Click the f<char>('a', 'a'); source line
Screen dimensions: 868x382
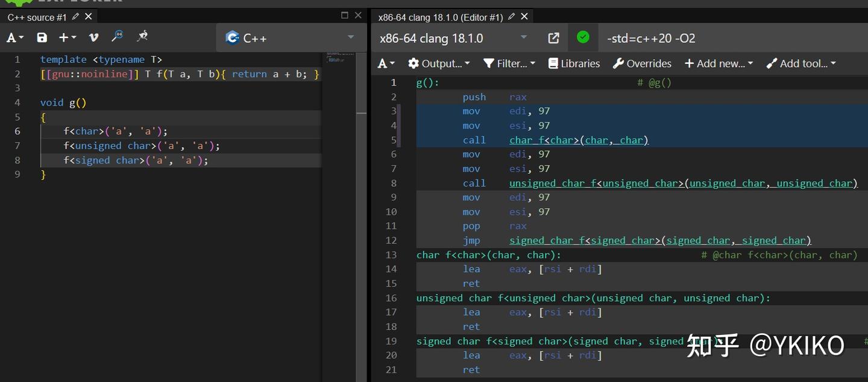click(x=116, y=131)
